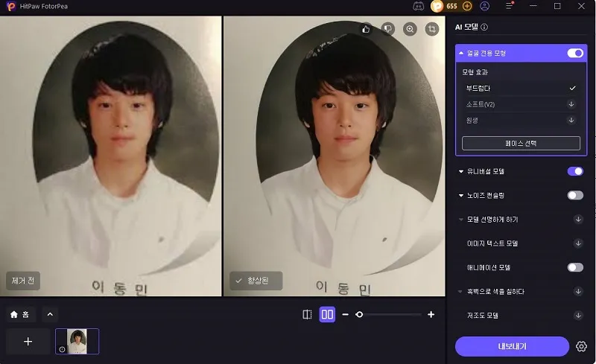
Task: Collapse the thumbnail tray with chevron
Action: (x=50, y=314)
